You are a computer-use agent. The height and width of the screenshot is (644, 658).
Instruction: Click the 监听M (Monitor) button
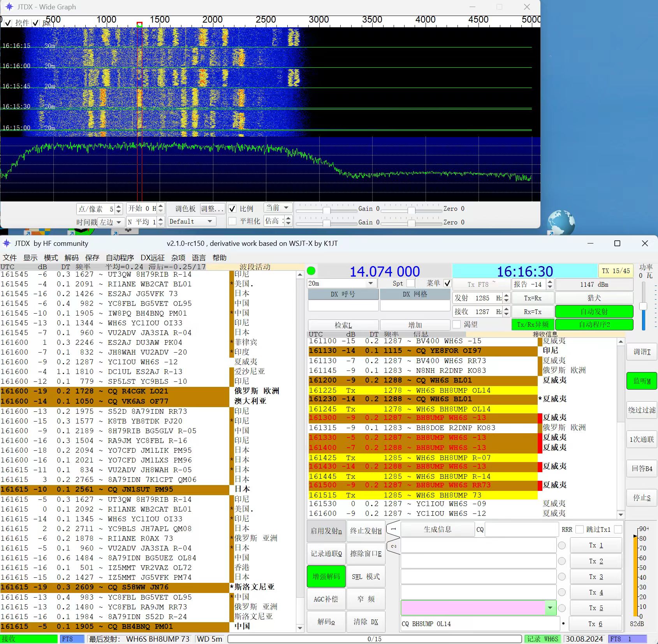tap(642, 381)
